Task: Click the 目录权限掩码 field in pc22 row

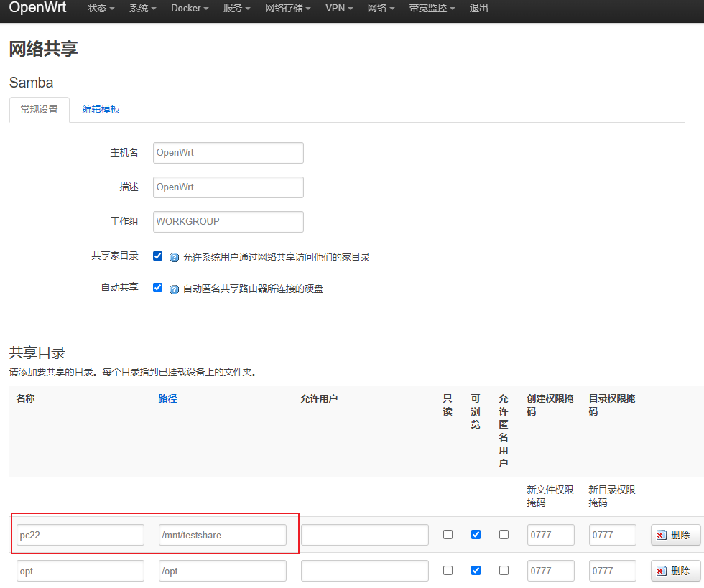Action: pyautogui.click(x=613, y=535)
